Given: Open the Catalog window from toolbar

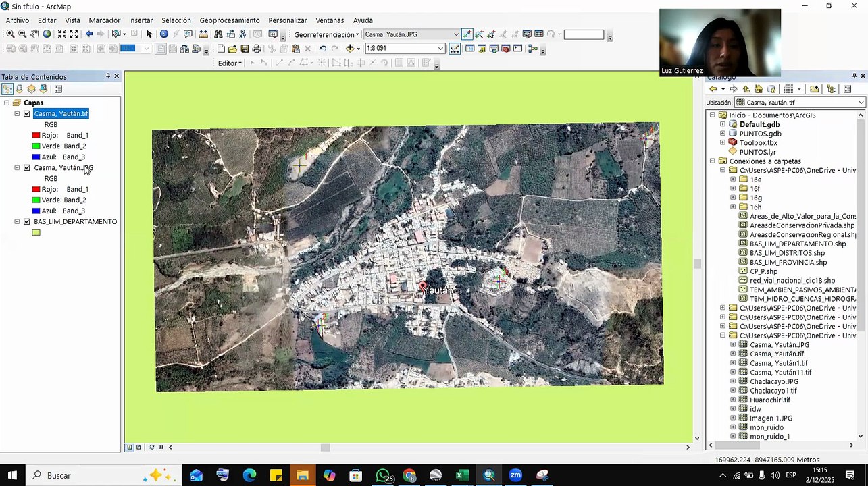Looking at the screenshot, I should tap(482, 49).
